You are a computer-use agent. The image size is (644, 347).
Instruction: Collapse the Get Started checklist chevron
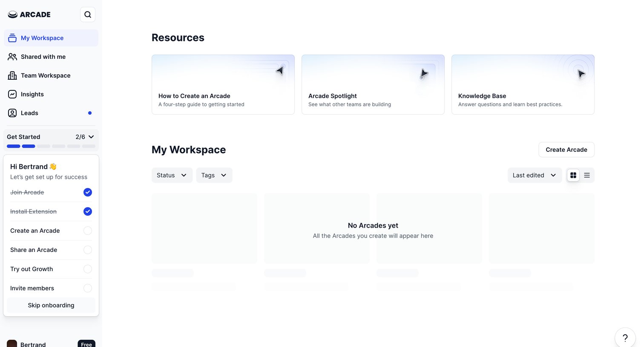click(x=91, y=137)
